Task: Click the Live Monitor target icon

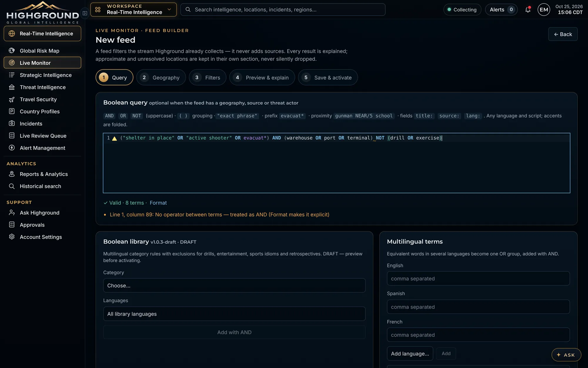Action: coord(12,63)
